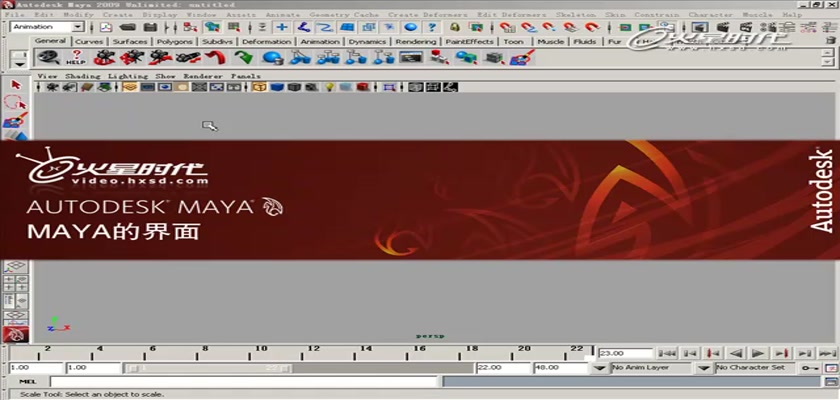
Task: Click the New Scene icon
Action: tap(106, 27)
